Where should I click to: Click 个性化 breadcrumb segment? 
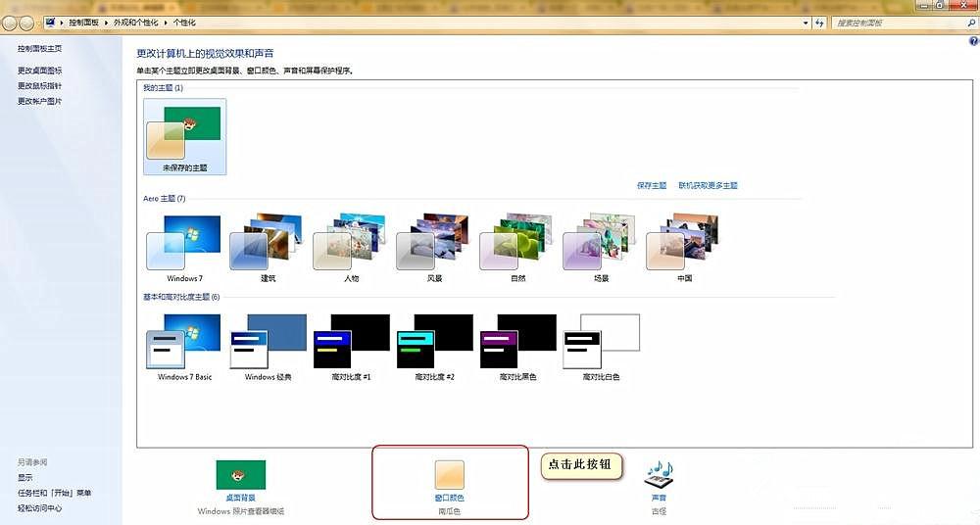click(184, 23)
